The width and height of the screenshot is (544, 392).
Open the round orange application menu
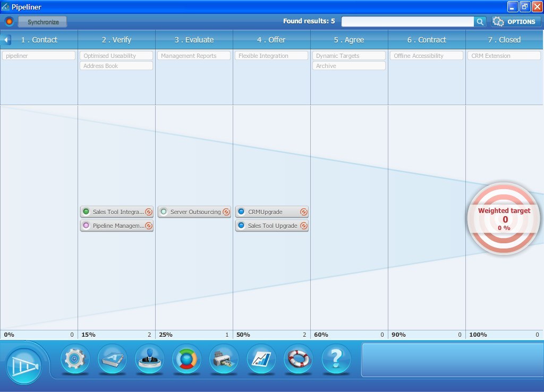[x=8, y=21]
